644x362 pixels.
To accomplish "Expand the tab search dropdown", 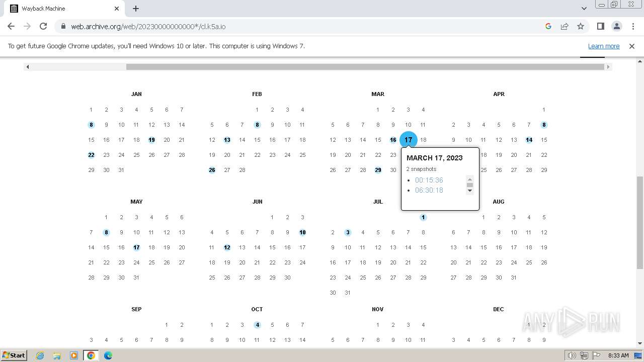I will [584, 9].
